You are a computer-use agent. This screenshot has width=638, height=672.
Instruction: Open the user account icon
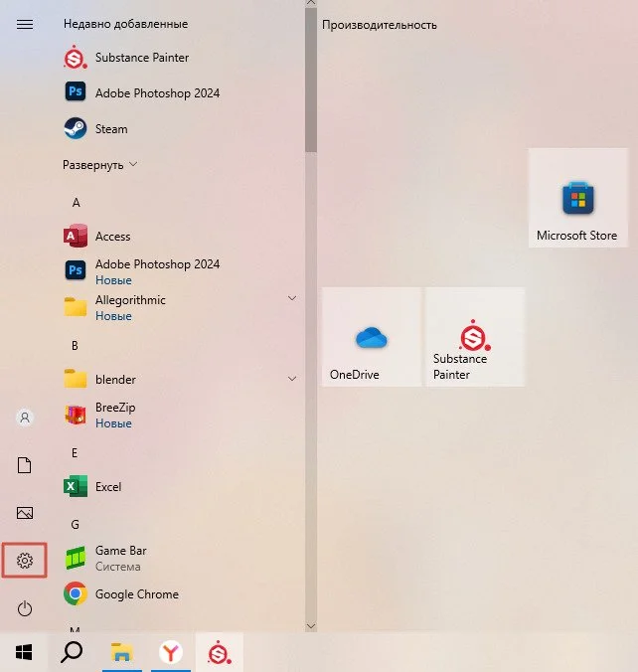pos(25,417)
